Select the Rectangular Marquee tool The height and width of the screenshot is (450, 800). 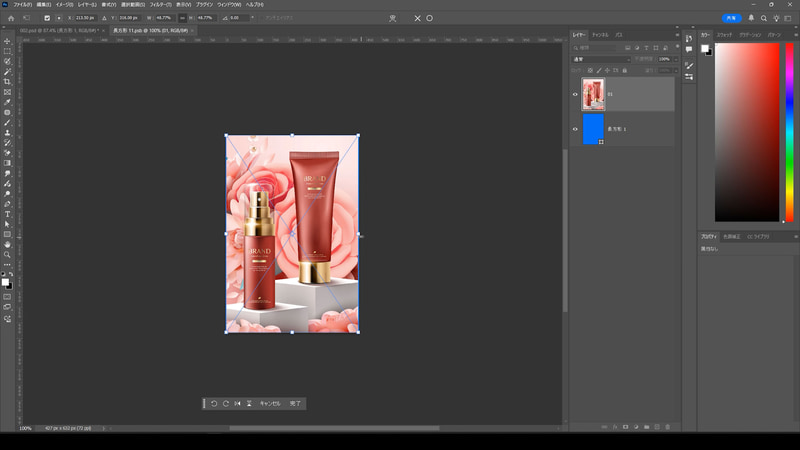(x=7, y=51)
